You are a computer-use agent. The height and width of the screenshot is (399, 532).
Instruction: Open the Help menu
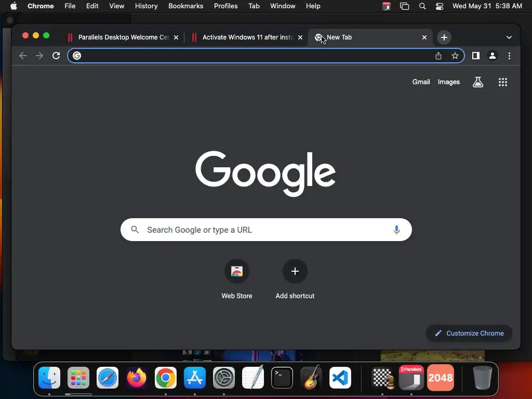pos(313,6)
